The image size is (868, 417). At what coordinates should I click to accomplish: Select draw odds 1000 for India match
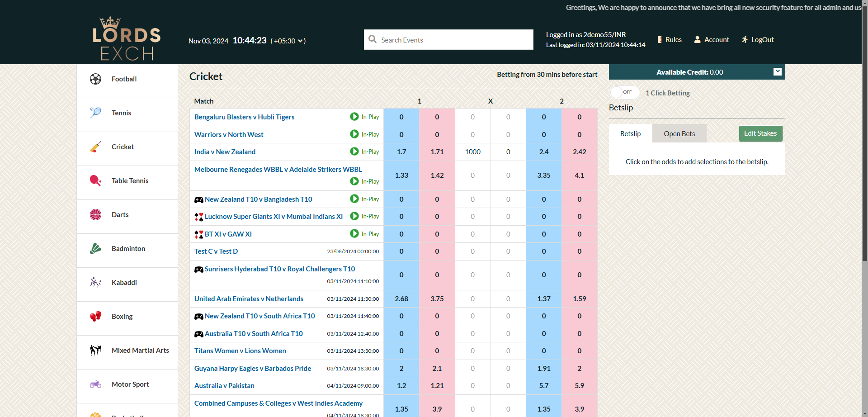pyautogui.click(x=473, y=152)
